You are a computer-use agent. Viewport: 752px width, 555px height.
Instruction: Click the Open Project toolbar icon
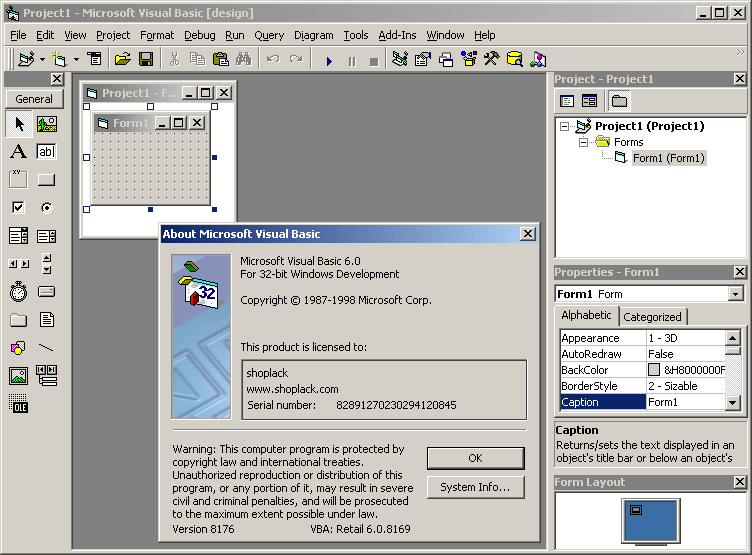click(x=123, y=59)
